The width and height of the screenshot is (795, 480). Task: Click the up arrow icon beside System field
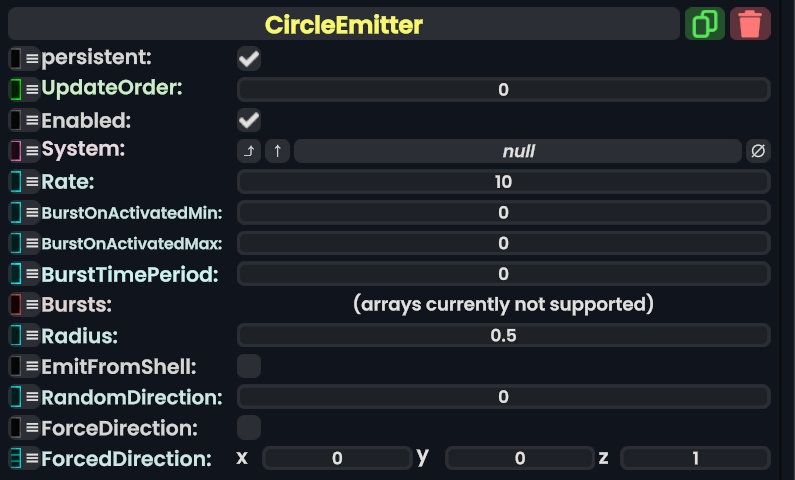[277, 151]
